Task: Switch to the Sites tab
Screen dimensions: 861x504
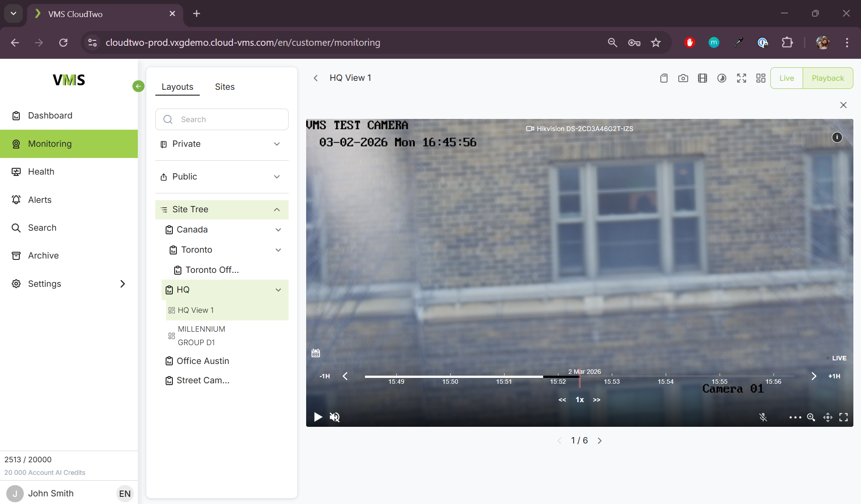Action: tap(224, 87)
